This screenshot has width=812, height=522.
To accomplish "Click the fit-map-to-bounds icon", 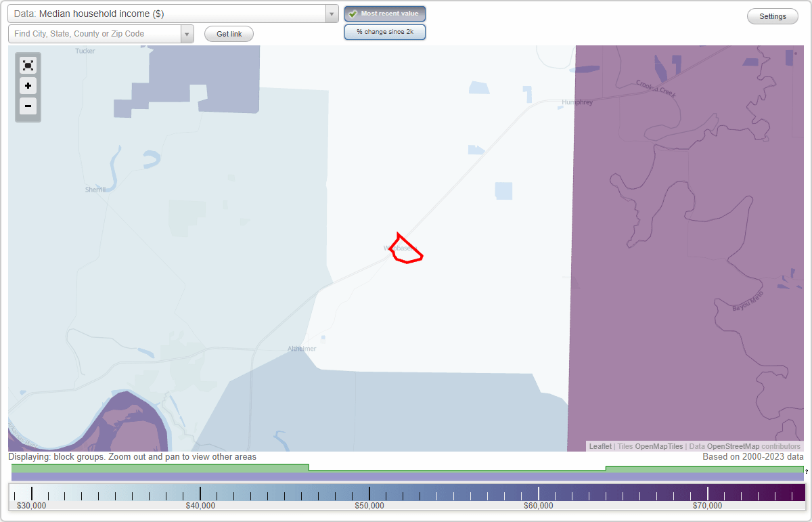I will (28, 65).
